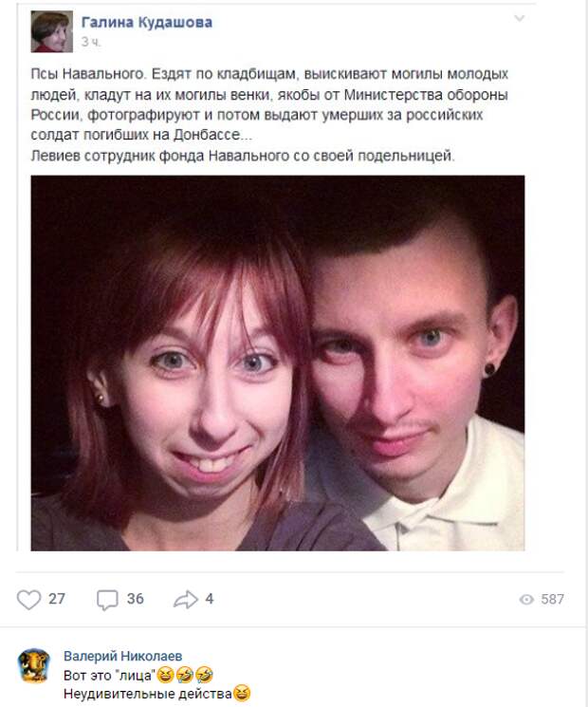This screenshot has width=588, height=707.
Task: Like the post with the heart icon
Action: click(x=28, y=600)
